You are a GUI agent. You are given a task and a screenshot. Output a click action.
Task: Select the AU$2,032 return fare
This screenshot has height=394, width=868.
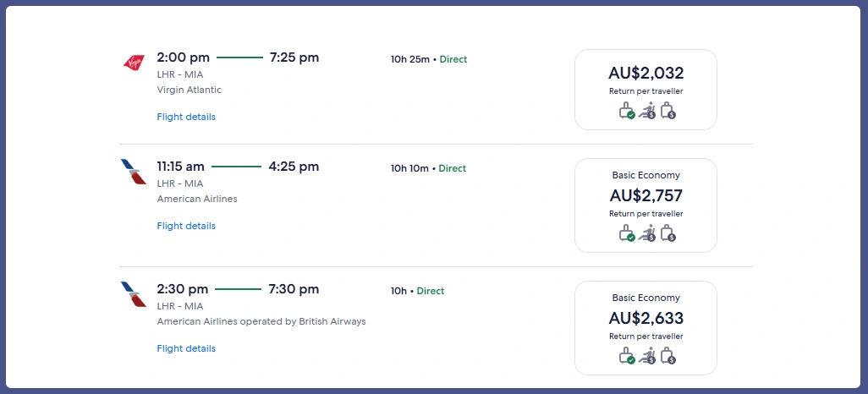[646, 74]
